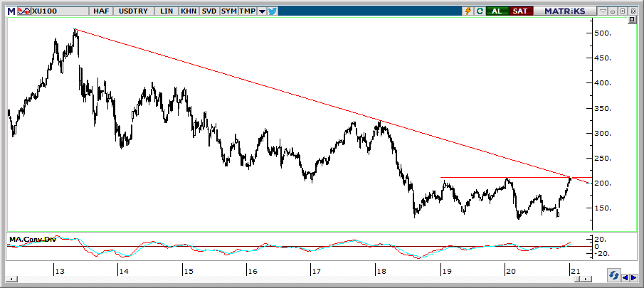Expand the dropdown arrow next to TMP
This screenshot has height=288, width=644.
[x=262, y=11]
